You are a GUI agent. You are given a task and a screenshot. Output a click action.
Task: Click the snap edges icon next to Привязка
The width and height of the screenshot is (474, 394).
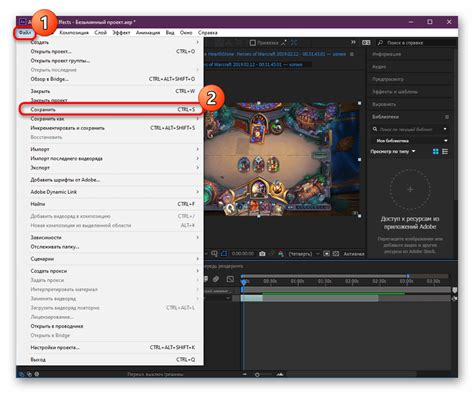[284, 43]
